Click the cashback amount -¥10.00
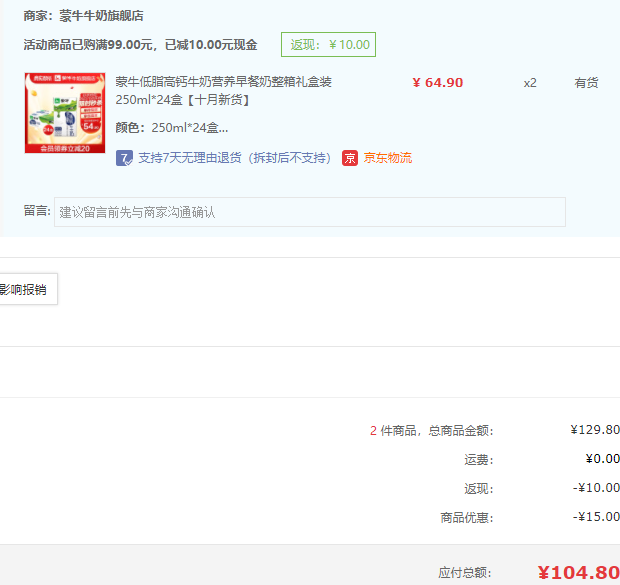620x585 pixels. [596, 488]
